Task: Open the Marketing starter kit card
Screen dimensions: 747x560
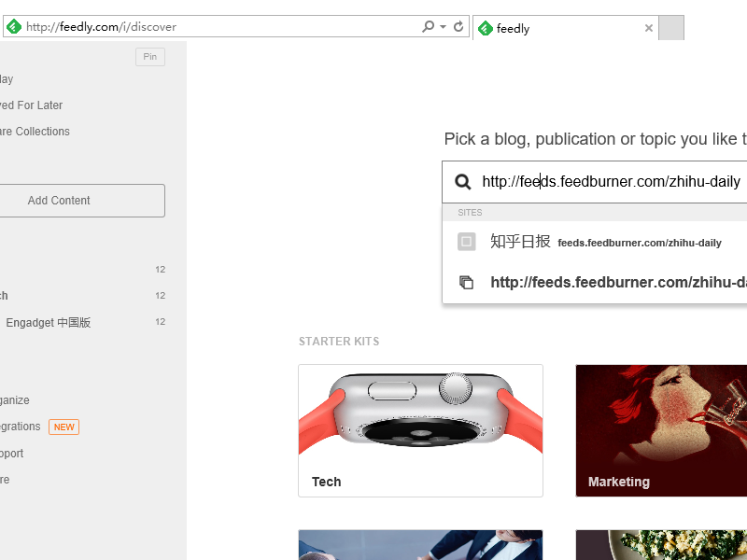Action: coord(661,430)
